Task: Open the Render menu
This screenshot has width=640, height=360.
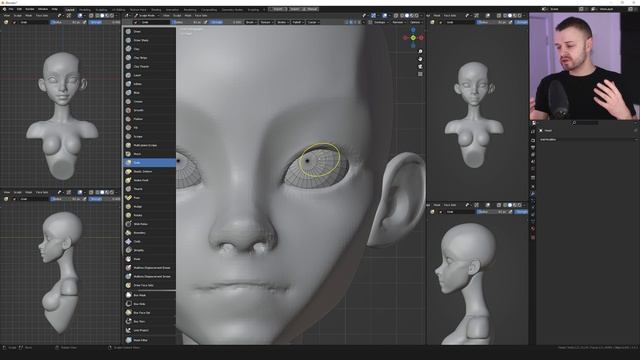Action: [x=30, y=9]
